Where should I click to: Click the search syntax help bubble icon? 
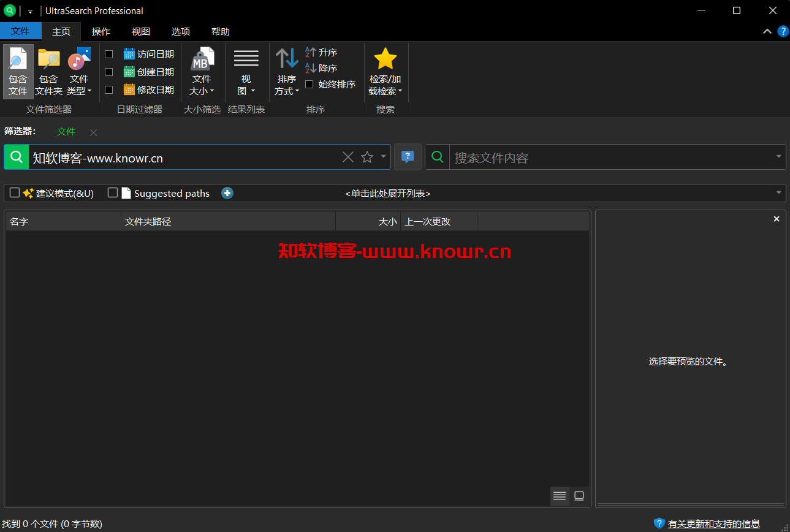tap(408, 157)
